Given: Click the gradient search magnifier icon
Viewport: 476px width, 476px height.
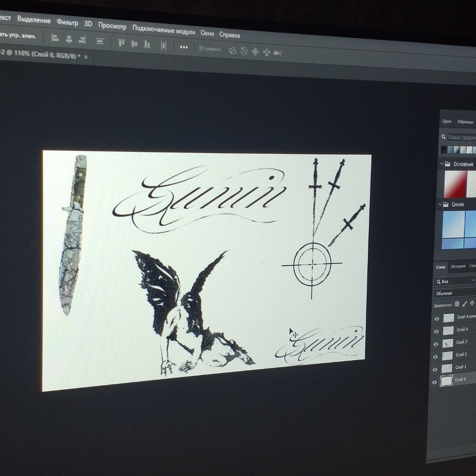Looking at the screenshot, I should coord(444,137).
